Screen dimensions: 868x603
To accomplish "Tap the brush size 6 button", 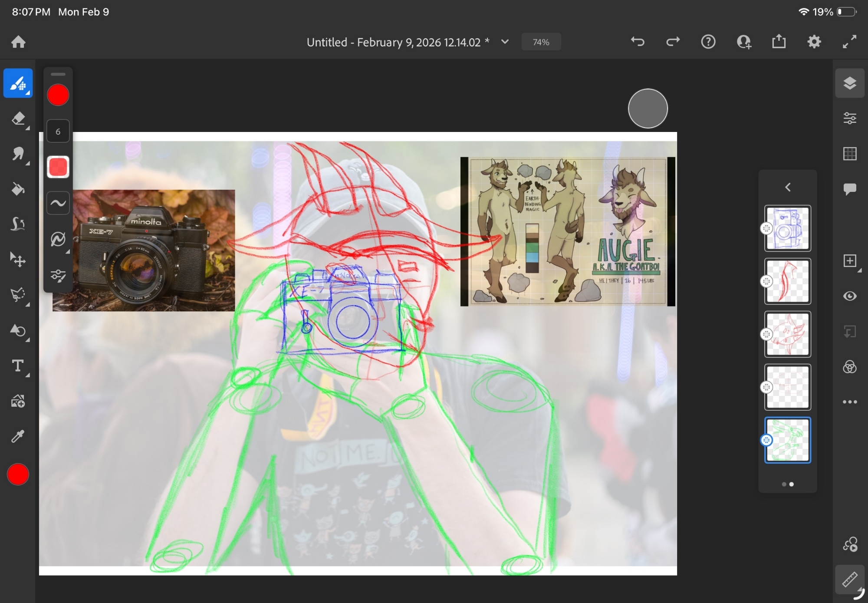I will click(x=58, y=131).
